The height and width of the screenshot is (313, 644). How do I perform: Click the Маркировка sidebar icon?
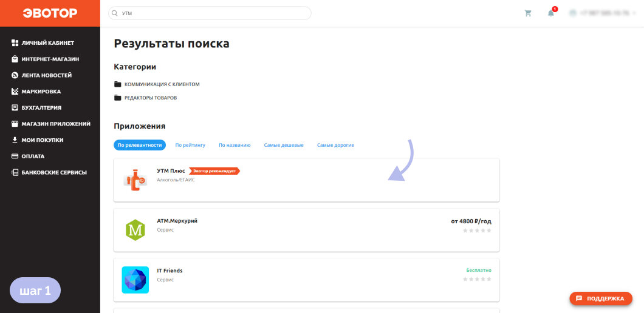coord(15,92)
